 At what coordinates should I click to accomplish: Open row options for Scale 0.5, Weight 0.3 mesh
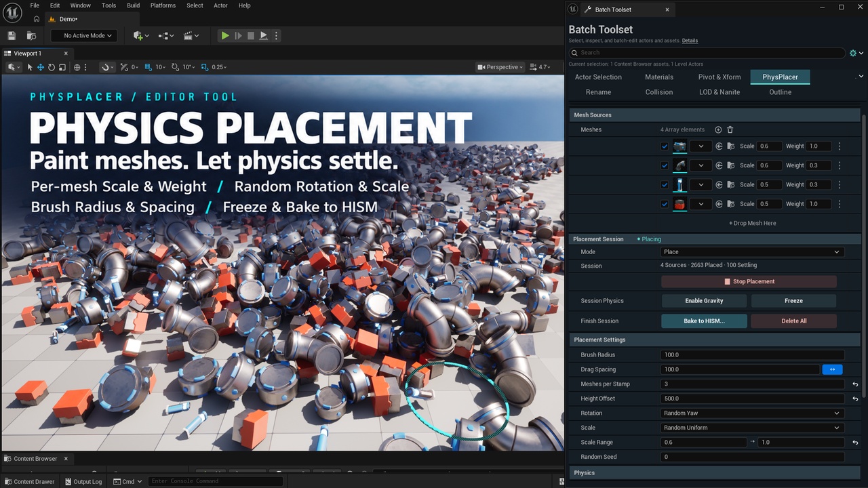pyautogui.click(x=840, y=184)
